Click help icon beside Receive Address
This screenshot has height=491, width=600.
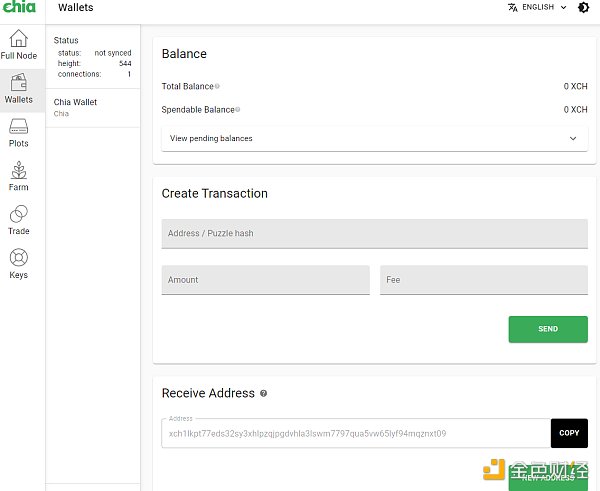coord(264,394)
